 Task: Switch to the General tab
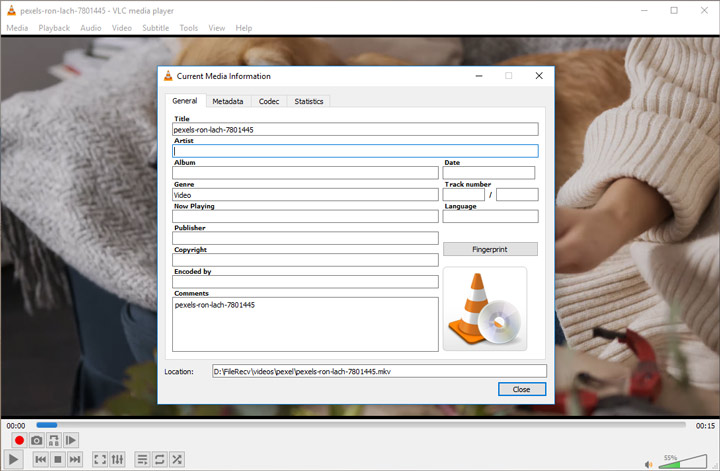click(x=185, y=101)
